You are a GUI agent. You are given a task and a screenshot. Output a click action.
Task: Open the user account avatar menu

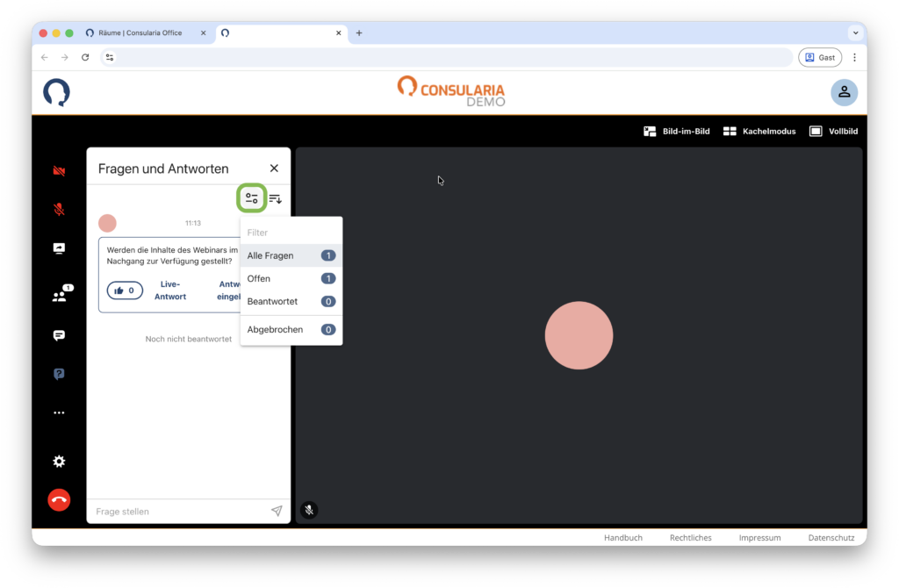844,92
